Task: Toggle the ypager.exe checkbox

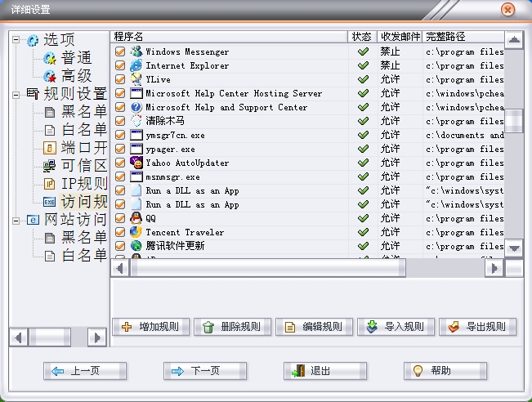Action: pyautogui.click(x=120, y=149)
